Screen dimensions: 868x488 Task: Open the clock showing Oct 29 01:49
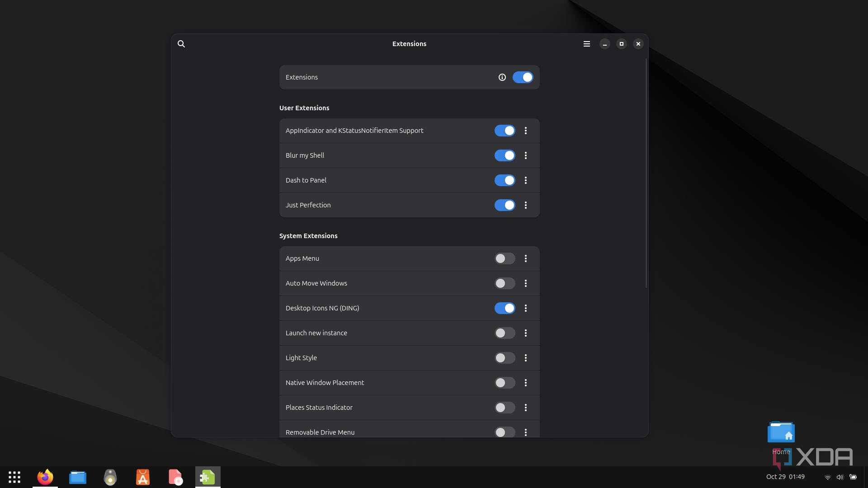tap(785, 477)
